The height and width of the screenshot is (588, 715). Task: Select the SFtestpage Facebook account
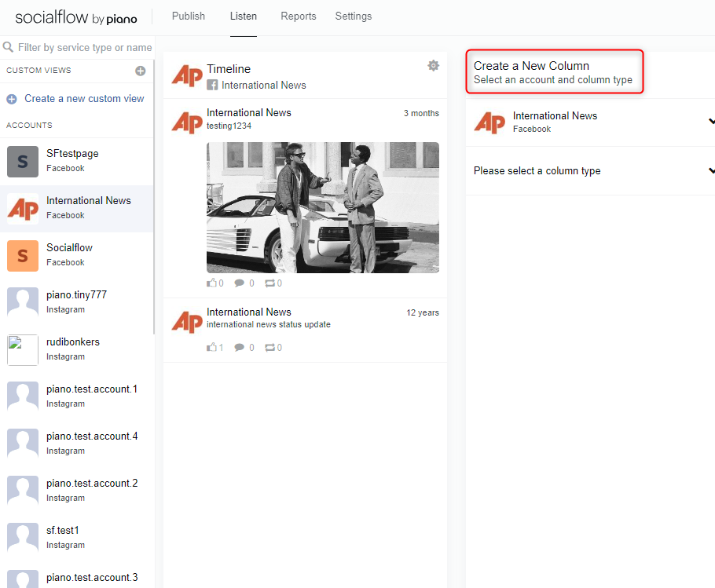click(77, 161)
